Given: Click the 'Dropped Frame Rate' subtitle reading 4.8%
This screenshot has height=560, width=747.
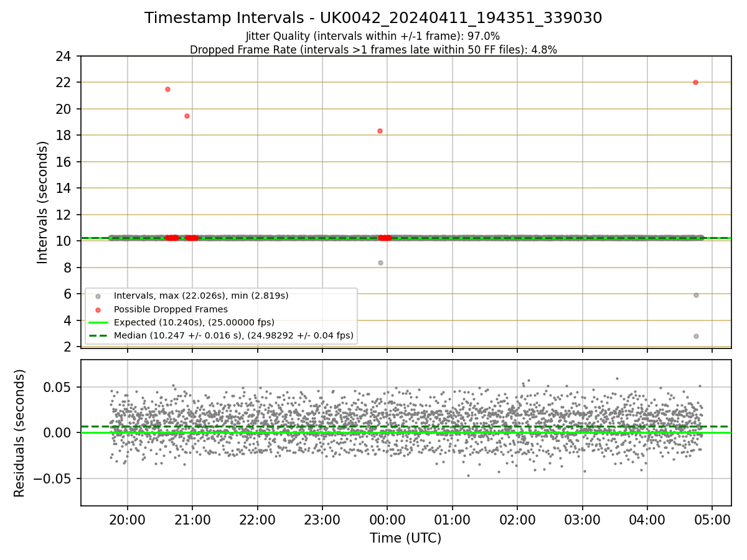Looking at the screenshot, I should (x=374, y=50).
